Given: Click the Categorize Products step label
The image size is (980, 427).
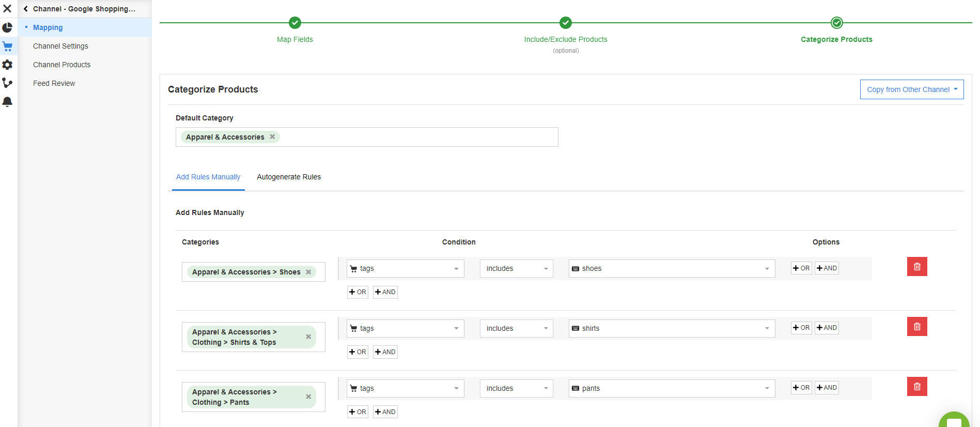Looking at the screenshot, I should pyautogui.click(x=836, y=39).
